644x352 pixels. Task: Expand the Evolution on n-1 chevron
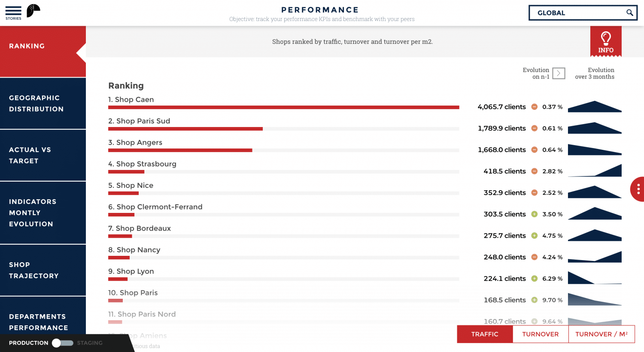point(559,73)
